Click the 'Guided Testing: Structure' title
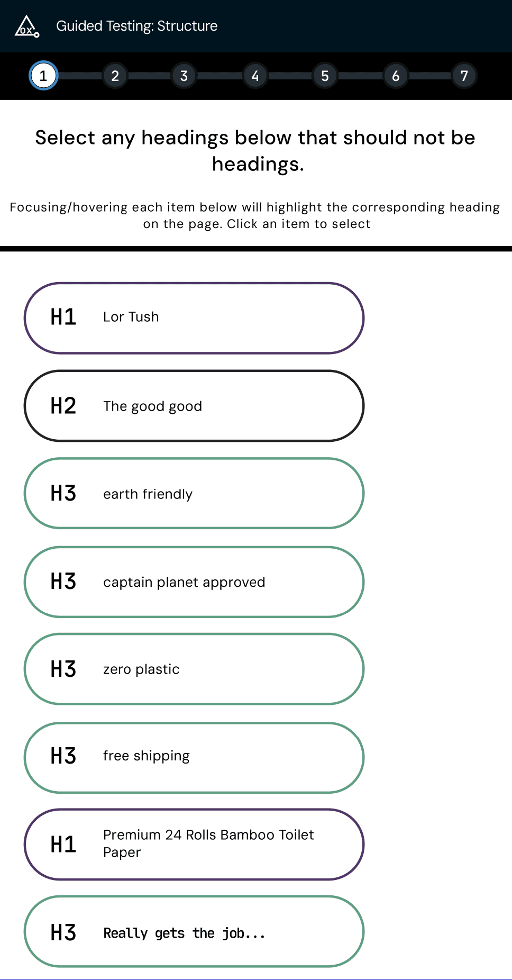512x980 pixels. click(137, 26)
